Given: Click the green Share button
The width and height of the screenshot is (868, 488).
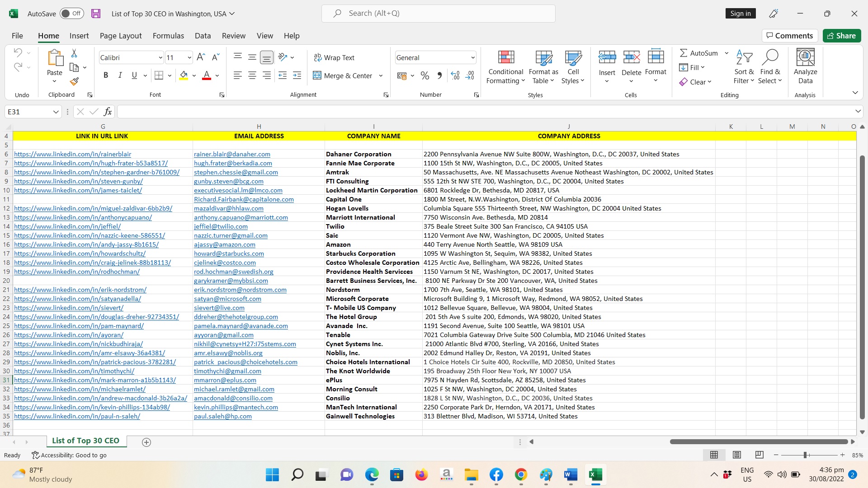Looking at the screenshot, I should tap(841, 36).
